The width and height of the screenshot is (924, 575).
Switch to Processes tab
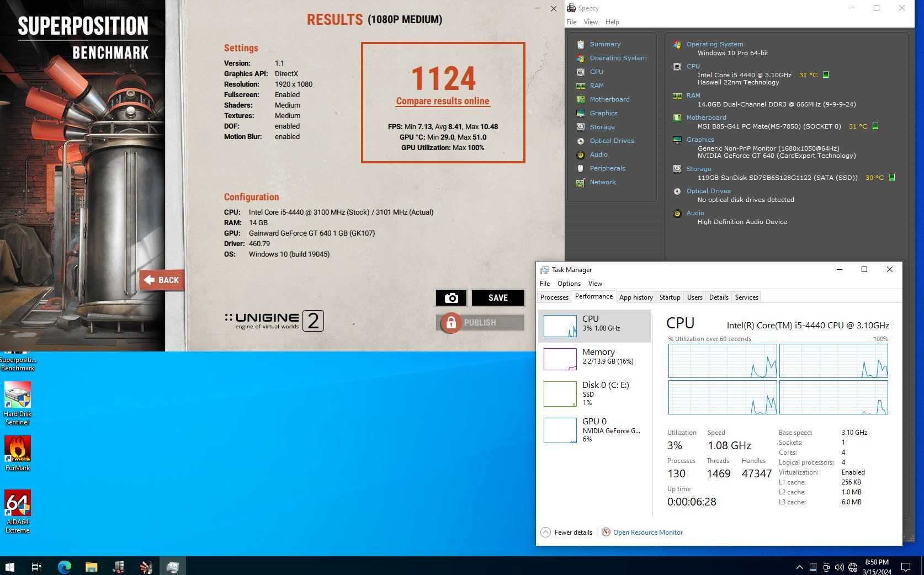point(554,297)
